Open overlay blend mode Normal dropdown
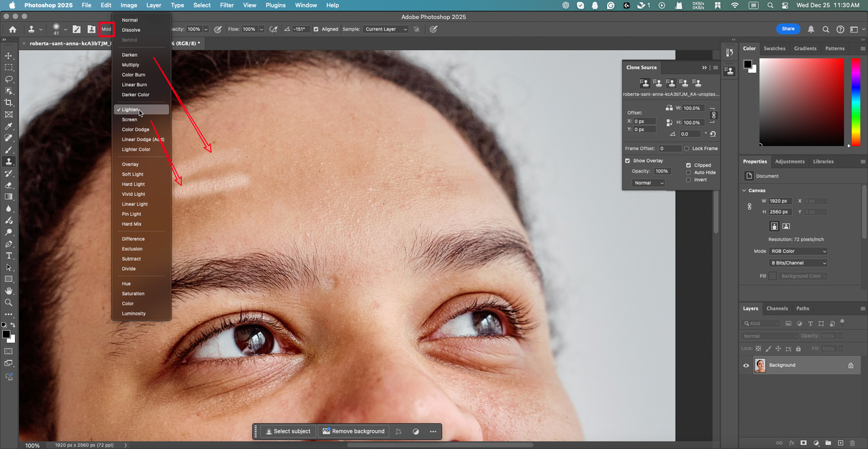Image resolution: width=868 pixels, height=449 pixels. point(648,183)
